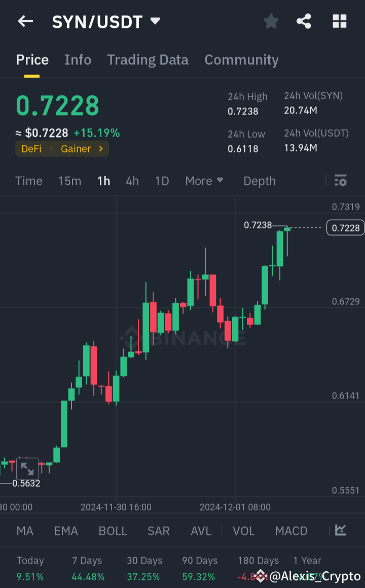Expand the More timeframe dropdown

point(204,181)
